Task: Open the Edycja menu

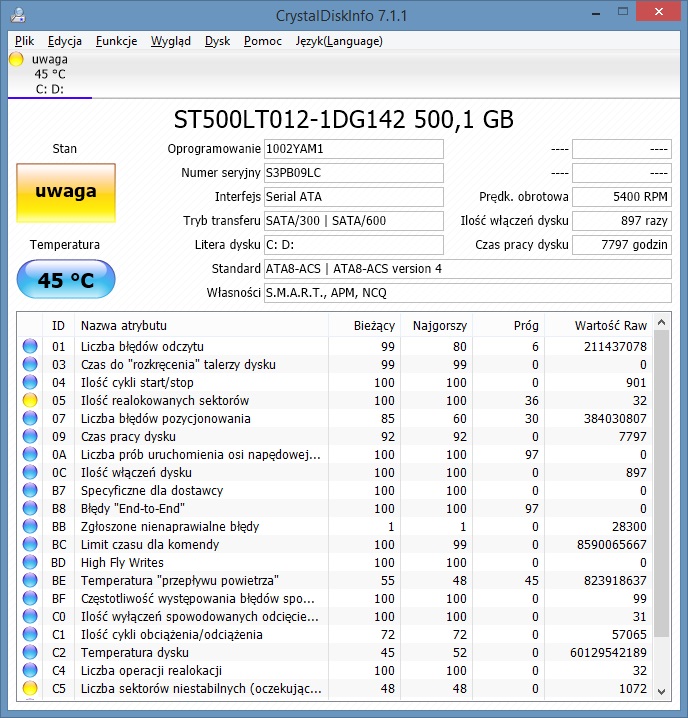Action: (65, 41)
